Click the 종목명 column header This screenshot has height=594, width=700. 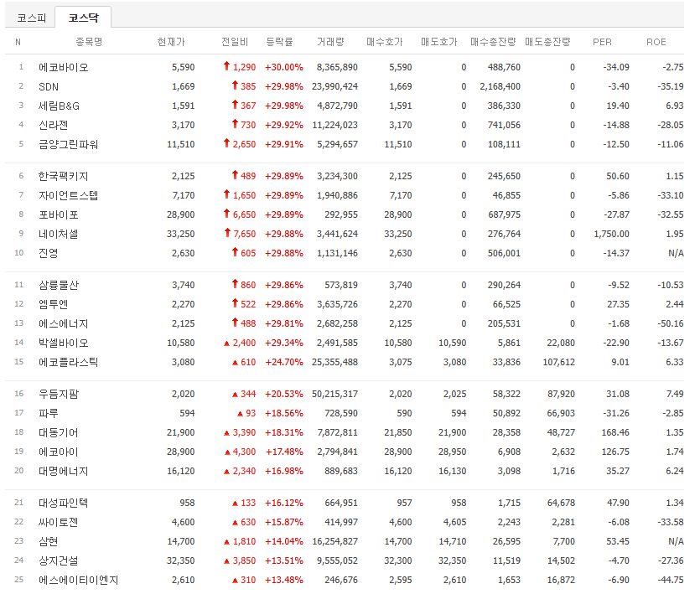89,42
